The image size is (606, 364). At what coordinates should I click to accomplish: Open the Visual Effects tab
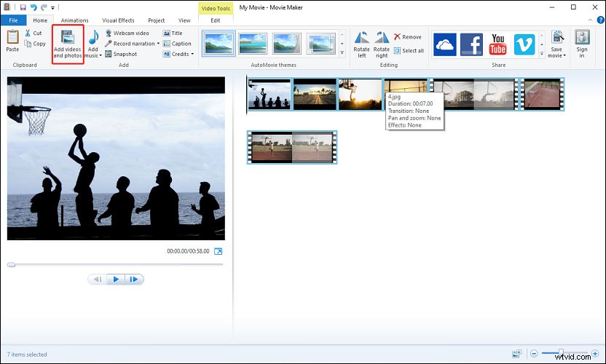(x=118, y=20)
